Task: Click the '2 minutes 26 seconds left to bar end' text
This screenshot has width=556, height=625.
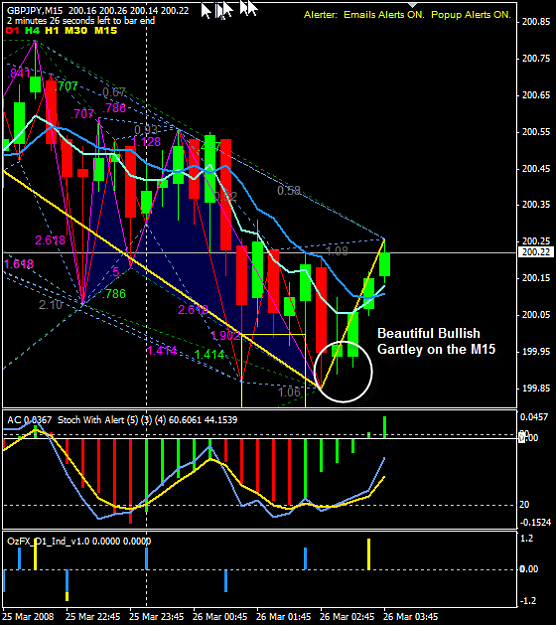Action: pos(81,21)
